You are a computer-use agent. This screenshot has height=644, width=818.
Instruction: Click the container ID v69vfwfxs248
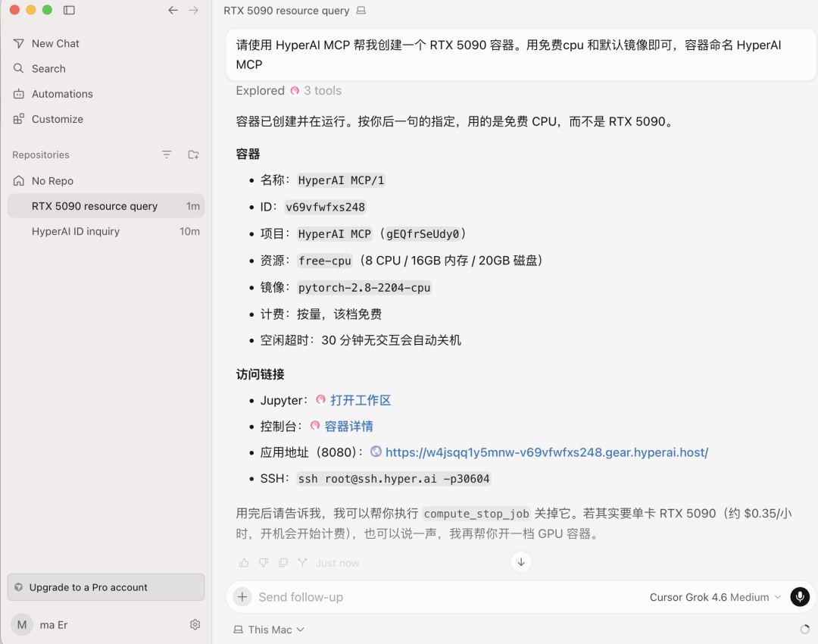pyautogui.click(x=326, y=207)
